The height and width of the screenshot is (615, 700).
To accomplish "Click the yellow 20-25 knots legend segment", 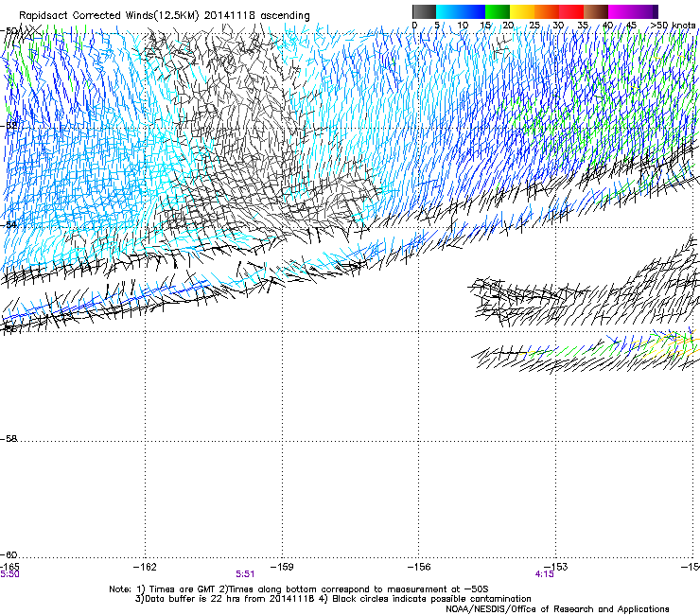I will point(522,11).
